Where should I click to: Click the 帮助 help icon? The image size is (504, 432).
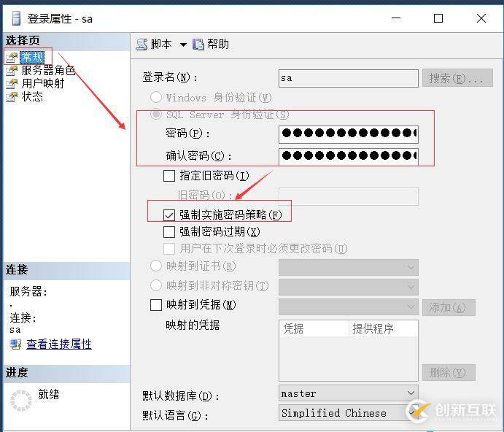198,45
